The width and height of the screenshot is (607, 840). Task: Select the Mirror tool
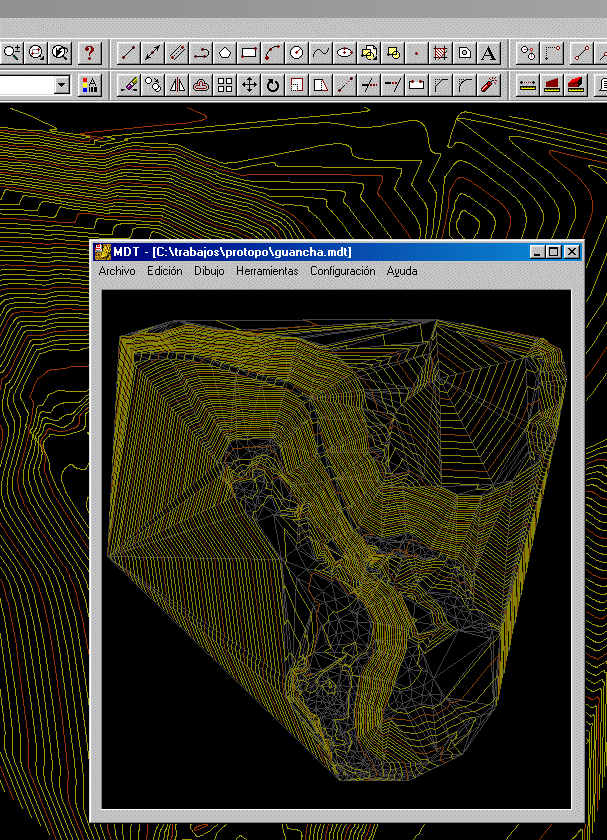177,85
